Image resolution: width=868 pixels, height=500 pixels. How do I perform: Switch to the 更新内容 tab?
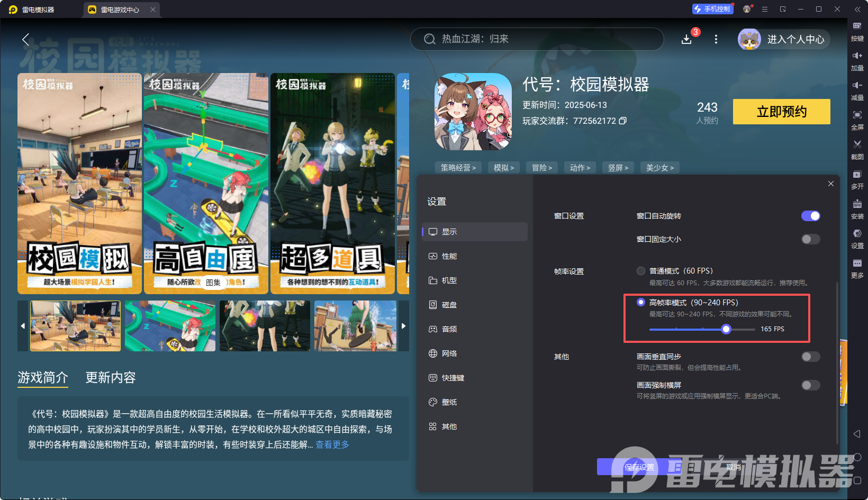[x=110, y=378]
